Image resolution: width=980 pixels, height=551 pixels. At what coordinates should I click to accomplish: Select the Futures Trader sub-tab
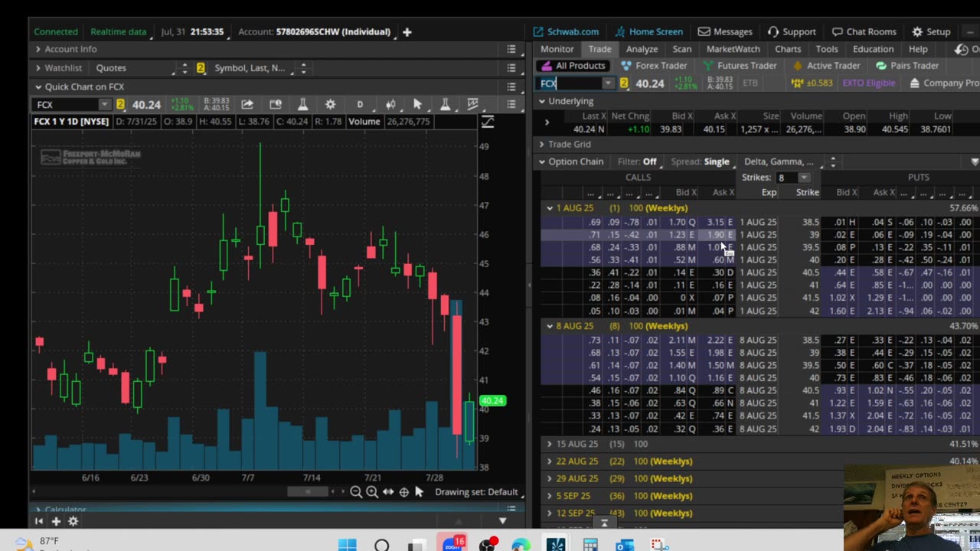[740, 66]
